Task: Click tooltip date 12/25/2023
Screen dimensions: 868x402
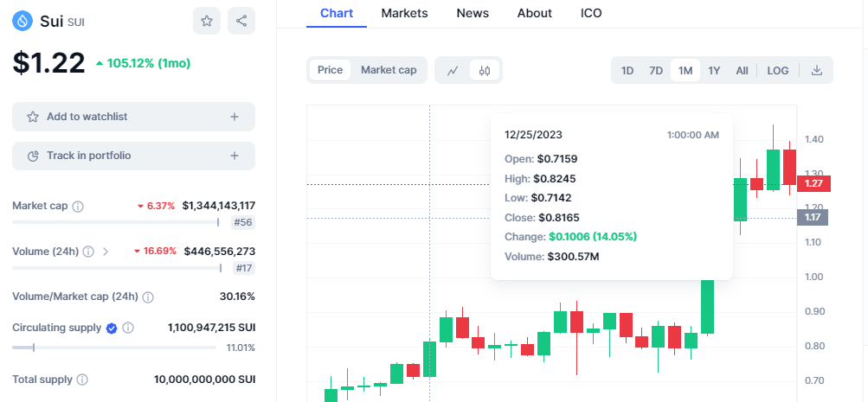Action: tap(533, 134)
